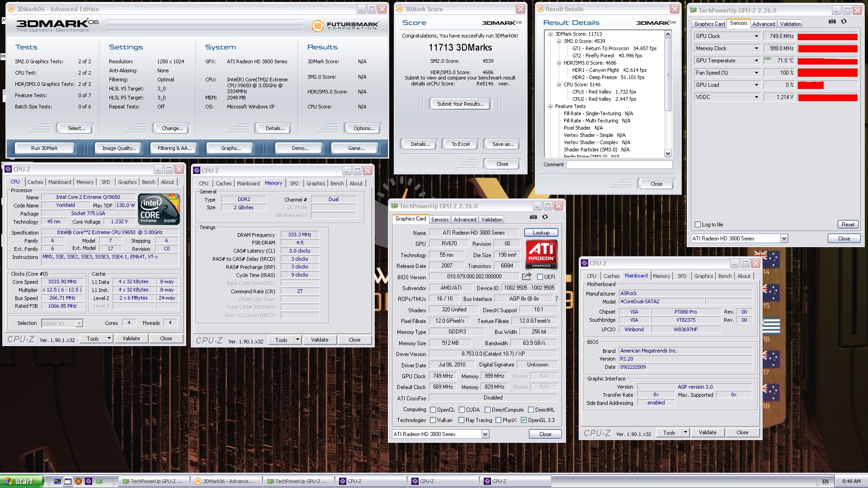
Task: Switch to Caches tab in CPU-Z CPU window
Action: pos(35,182)
